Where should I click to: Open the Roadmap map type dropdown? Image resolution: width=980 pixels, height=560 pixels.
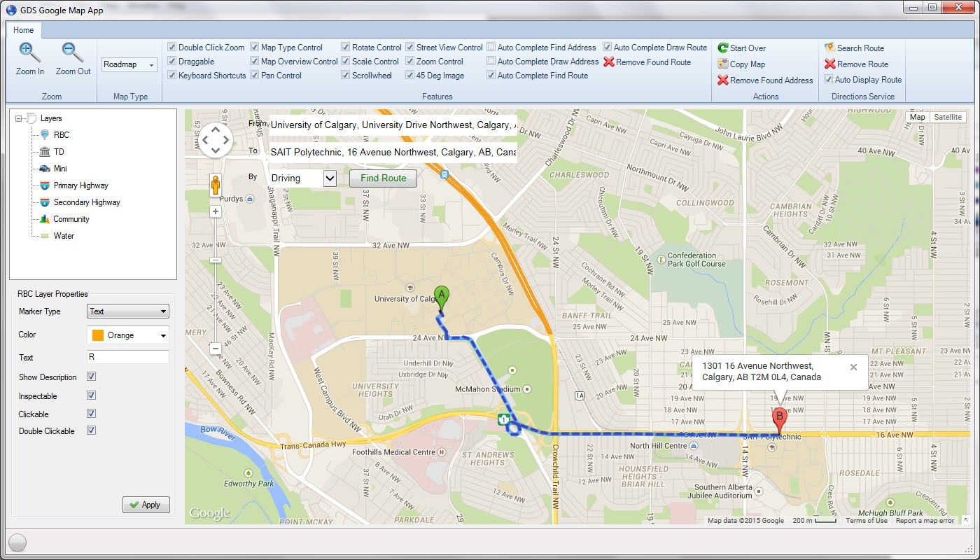coord(129,64)
